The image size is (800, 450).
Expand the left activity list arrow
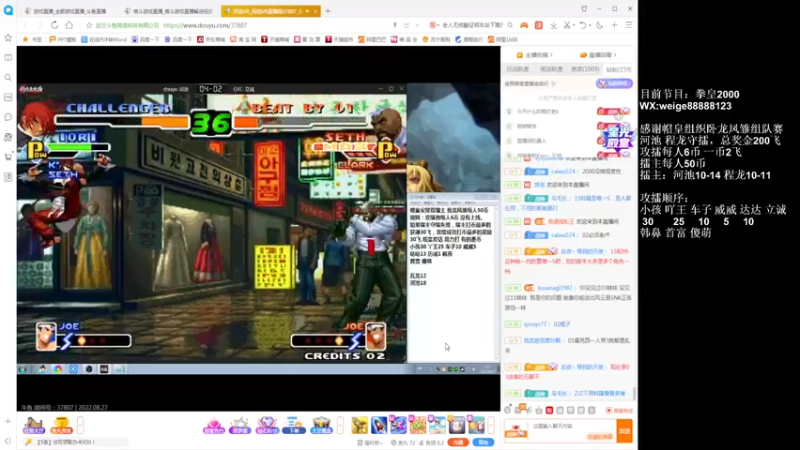click(x=80, y=425)
